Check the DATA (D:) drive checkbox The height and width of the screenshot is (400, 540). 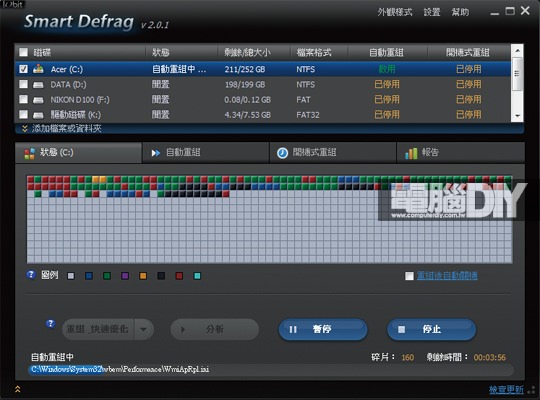[23, 84]
